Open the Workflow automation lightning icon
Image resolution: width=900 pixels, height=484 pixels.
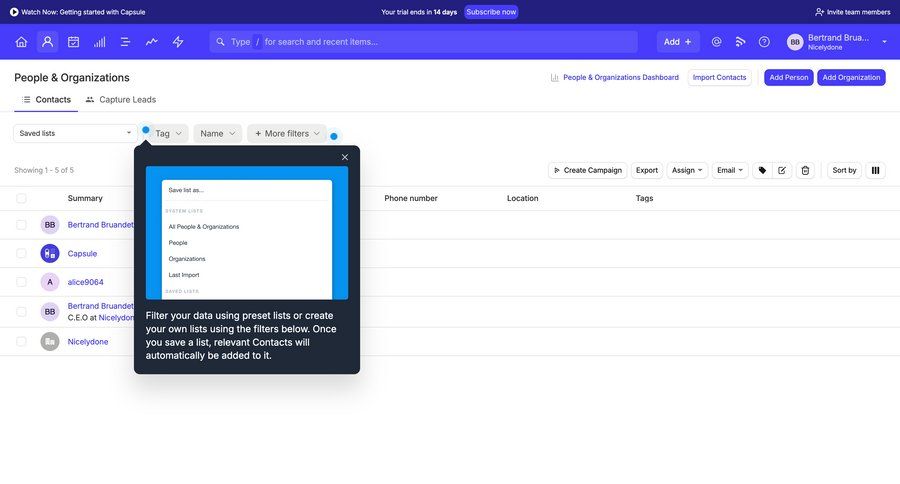coord(178,42)
